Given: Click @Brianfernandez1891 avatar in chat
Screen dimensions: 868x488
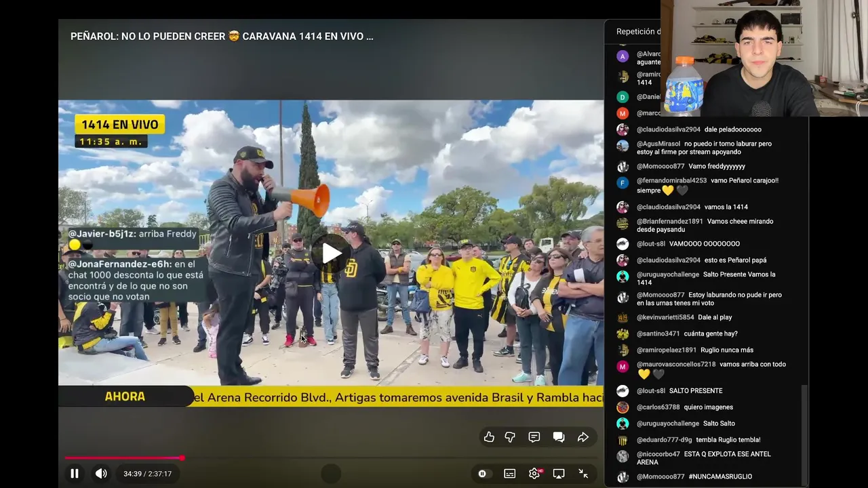Looking at the screenshot, I should point(623,224).
